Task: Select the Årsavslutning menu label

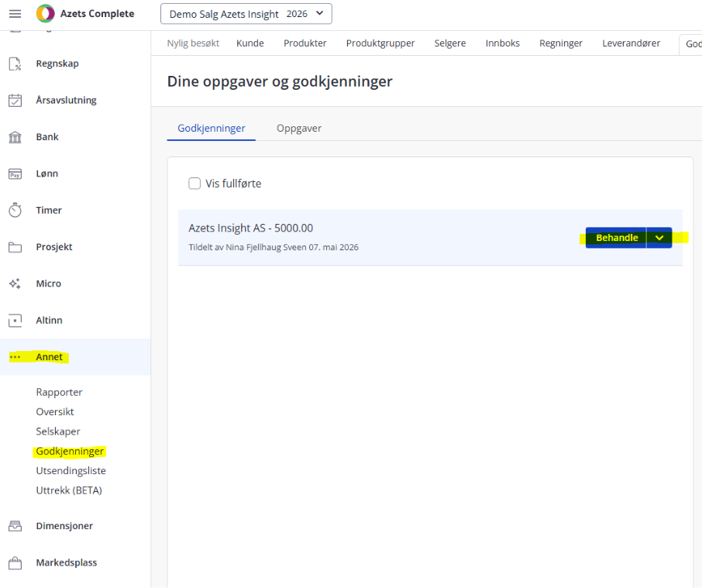Action: [67, 100]
